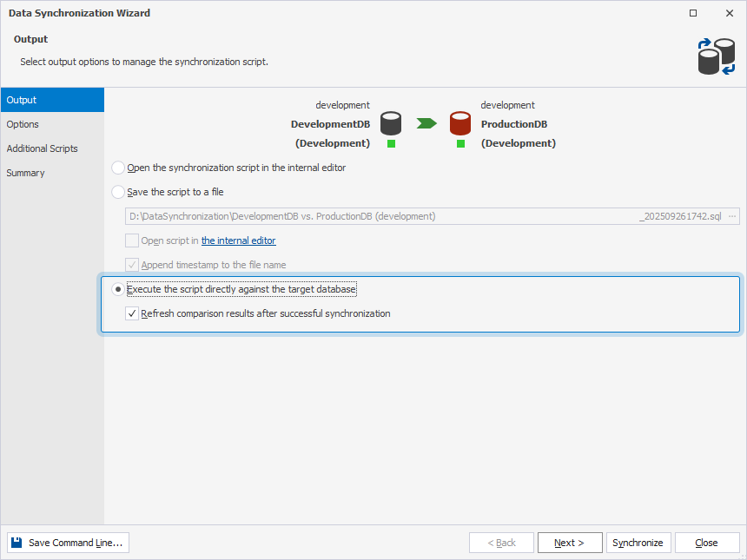Go to the Summary page
Screen dimensions: 747x560
coord(25,173)
